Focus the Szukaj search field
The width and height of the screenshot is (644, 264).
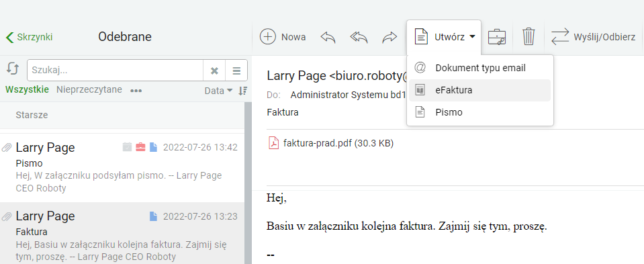[x=115, y=71]
